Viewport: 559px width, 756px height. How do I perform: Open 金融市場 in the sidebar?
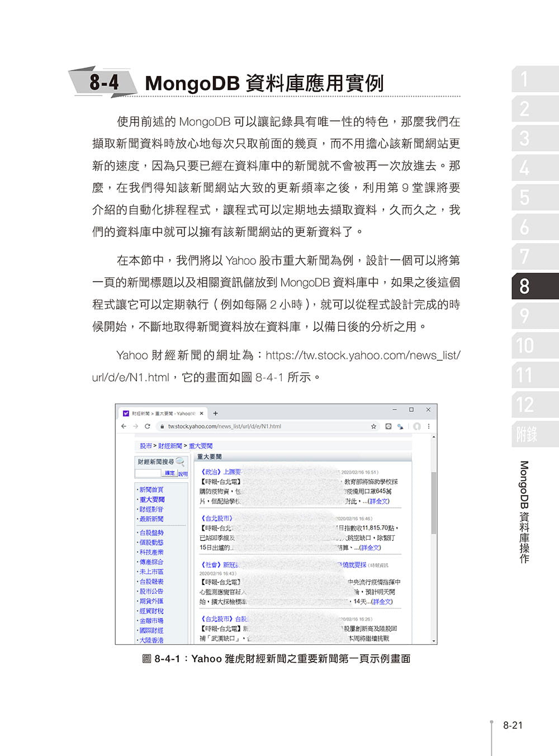[151, 621]
